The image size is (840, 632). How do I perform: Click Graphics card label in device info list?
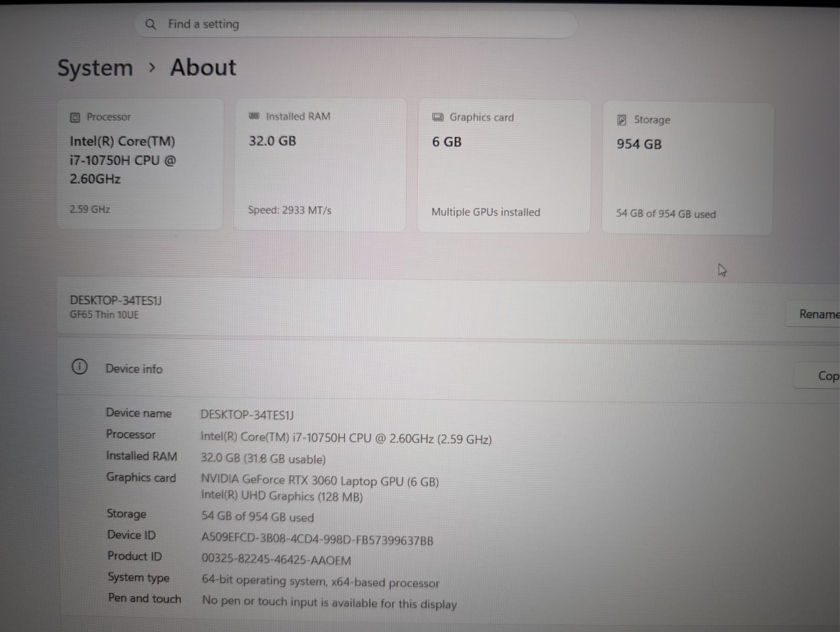click(x=141, y=477)
